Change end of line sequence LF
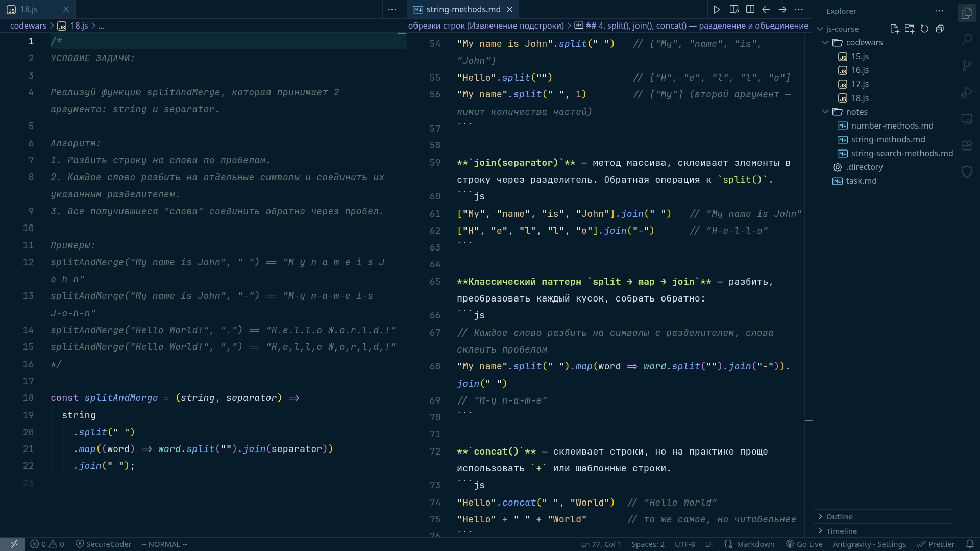 click(x=709, y=544)
